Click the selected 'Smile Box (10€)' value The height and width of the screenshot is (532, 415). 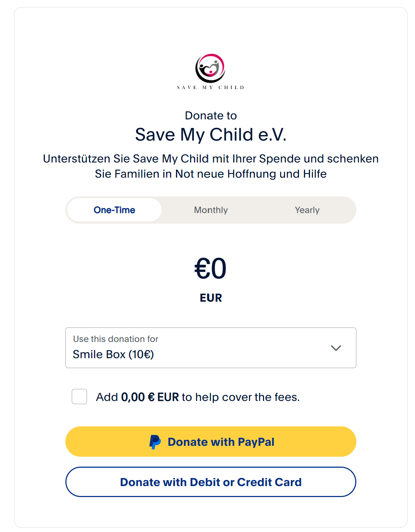point(113,354)
